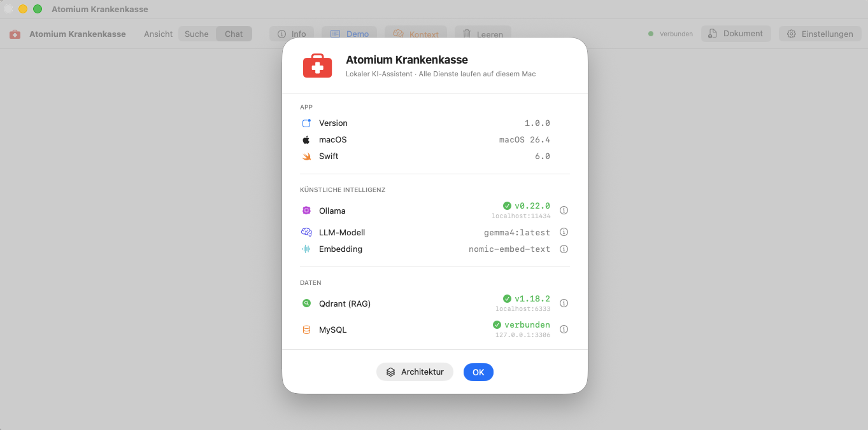Click the 'localhost:11434' address
868x430 pixels.
pos(521,216)
